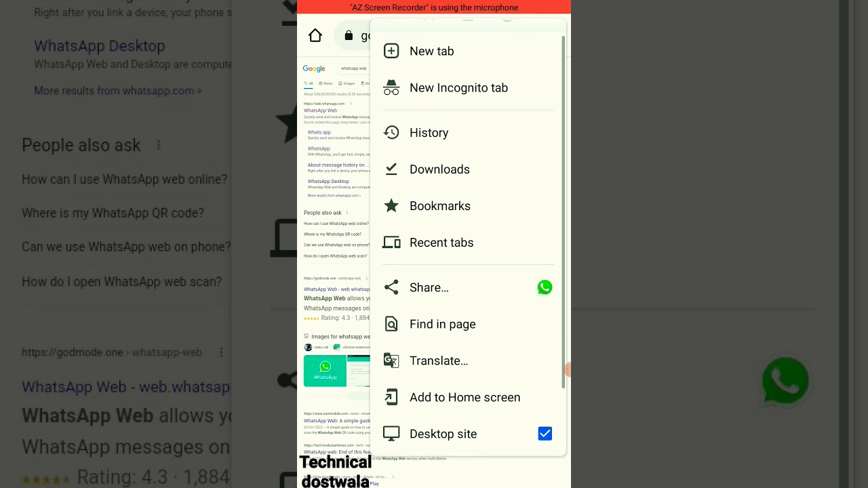Open 'WhatsApp Web: A simple guide' result

(336, 420)
